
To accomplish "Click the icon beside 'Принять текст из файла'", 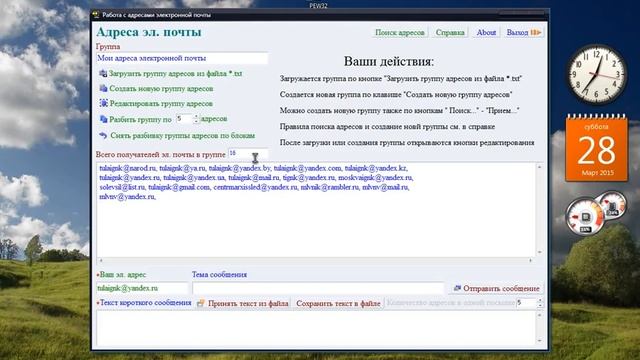I will coord(200,303).
